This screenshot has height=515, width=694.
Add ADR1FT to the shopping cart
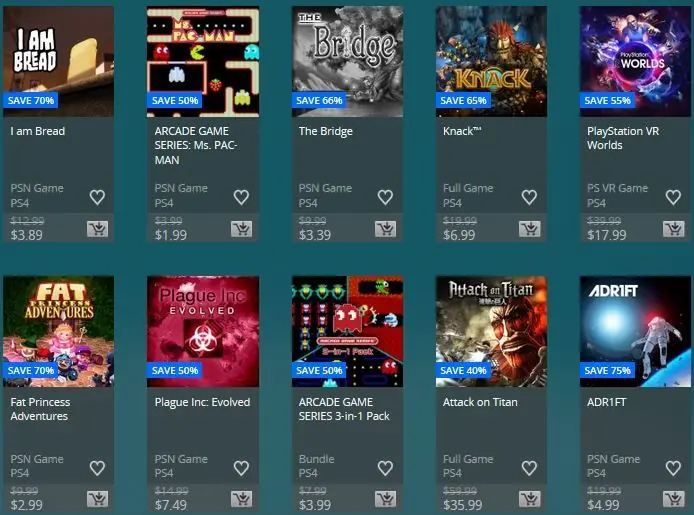coord(674,499)
